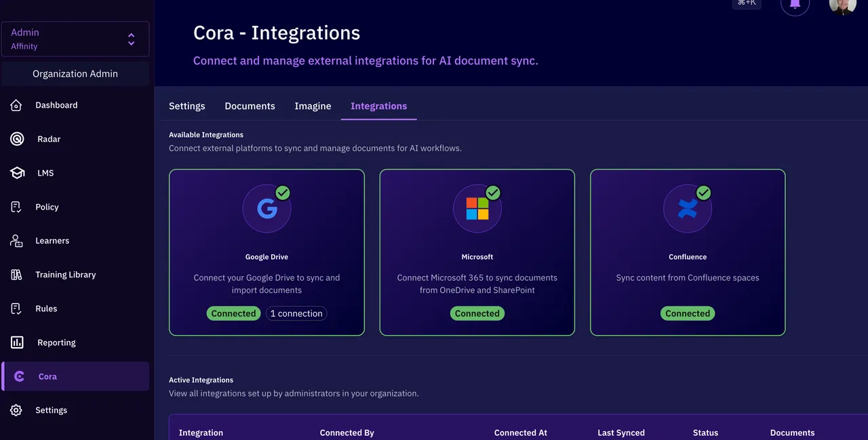Click the 1 connection badge
This screenshot has height=440, width=868.
pyautogui.click(x=296, y=313)
